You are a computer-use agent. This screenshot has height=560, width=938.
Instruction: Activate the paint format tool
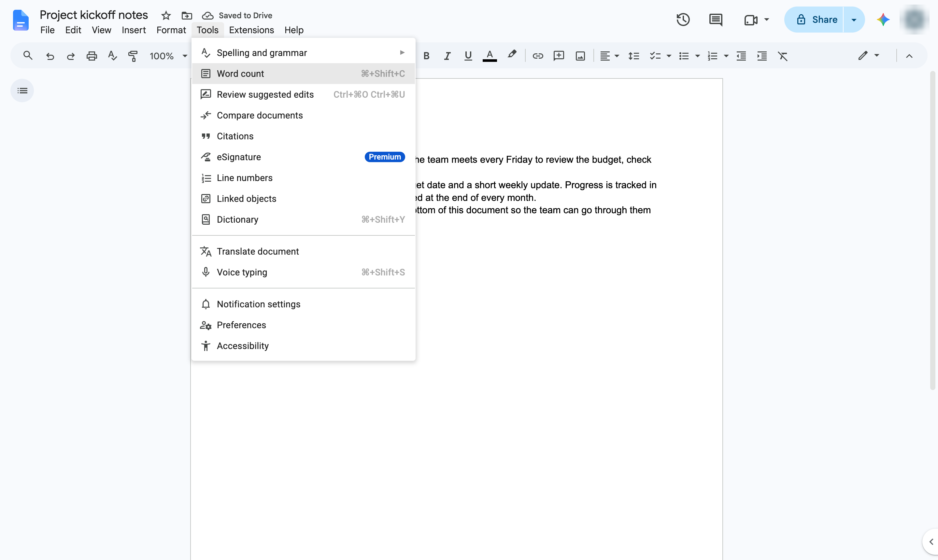(x=133, y=56)
